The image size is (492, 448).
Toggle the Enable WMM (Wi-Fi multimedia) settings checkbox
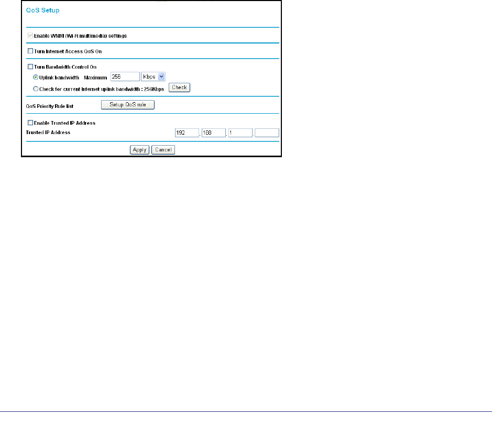tap(30, 36)
